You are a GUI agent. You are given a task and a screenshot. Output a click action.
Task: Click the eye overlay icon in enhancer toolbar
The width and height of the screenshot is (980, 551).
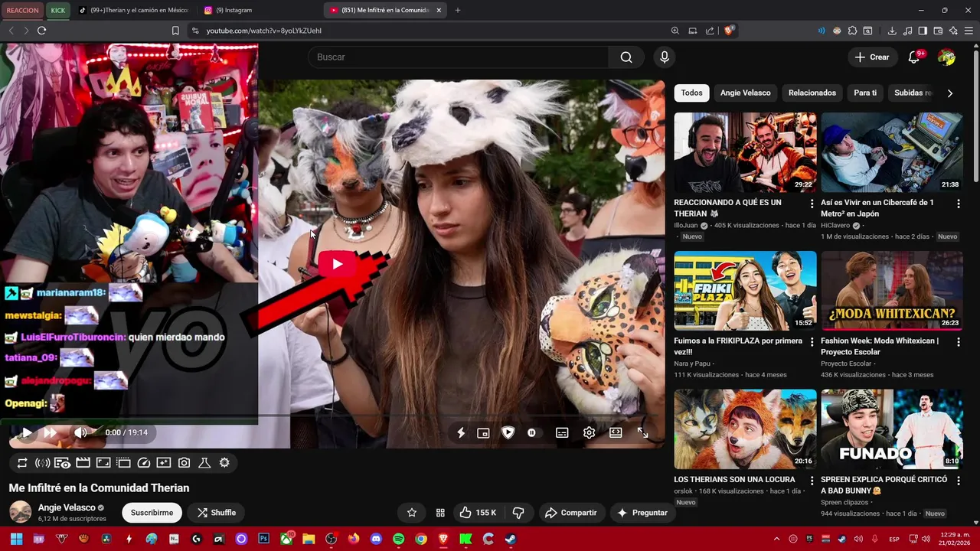[63, 463]
